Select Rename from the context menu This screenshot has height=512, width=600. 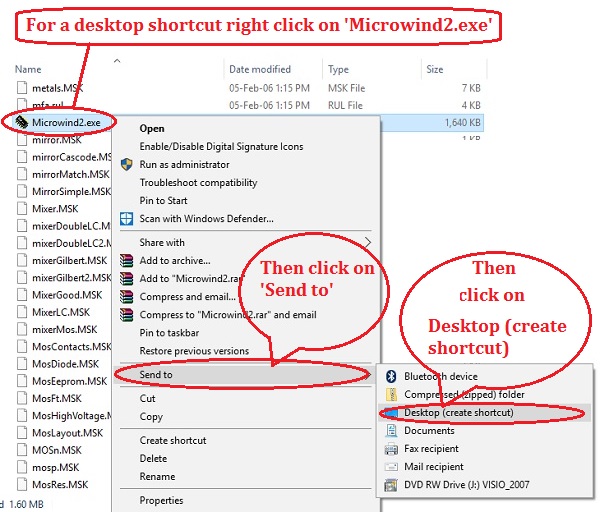point(157,476)
